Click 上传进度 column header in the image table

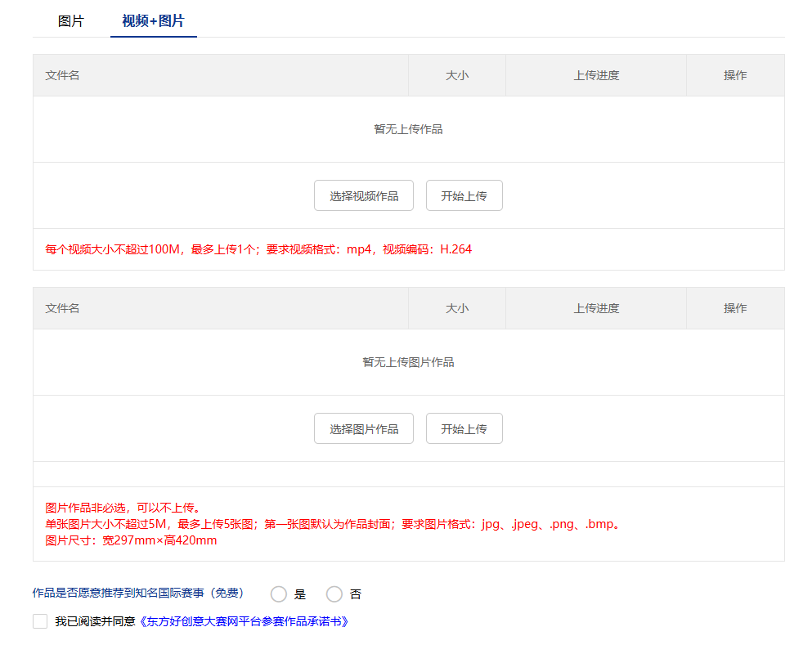point(596,308)
